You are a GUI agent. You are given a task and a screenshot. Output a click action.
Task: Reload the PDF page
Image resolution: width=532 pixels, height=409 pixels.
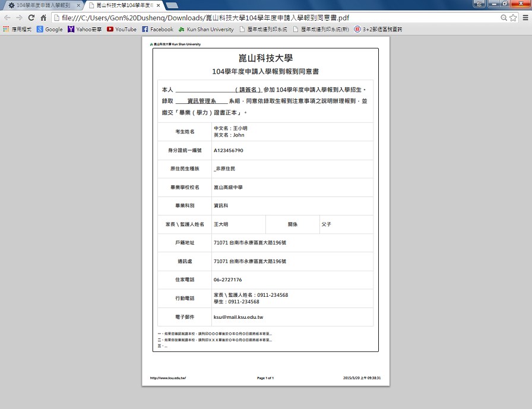tap(31, 18)
